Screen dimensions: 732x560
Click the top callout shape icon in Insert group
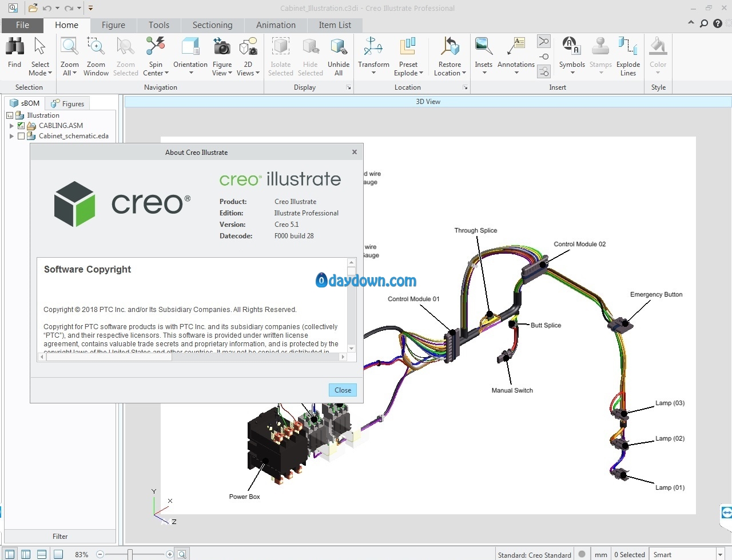point(543,42)
